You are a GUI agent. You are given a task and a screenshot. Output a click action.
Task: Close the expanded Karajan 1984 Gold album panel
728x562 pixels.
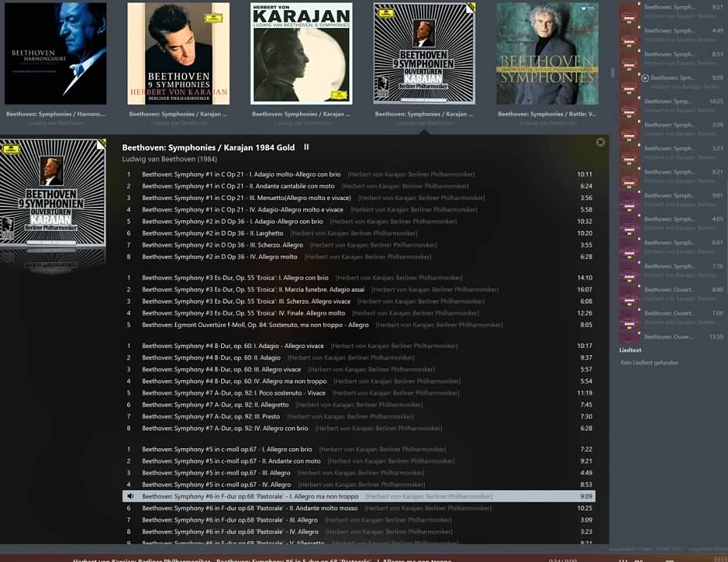pos(601,142)
